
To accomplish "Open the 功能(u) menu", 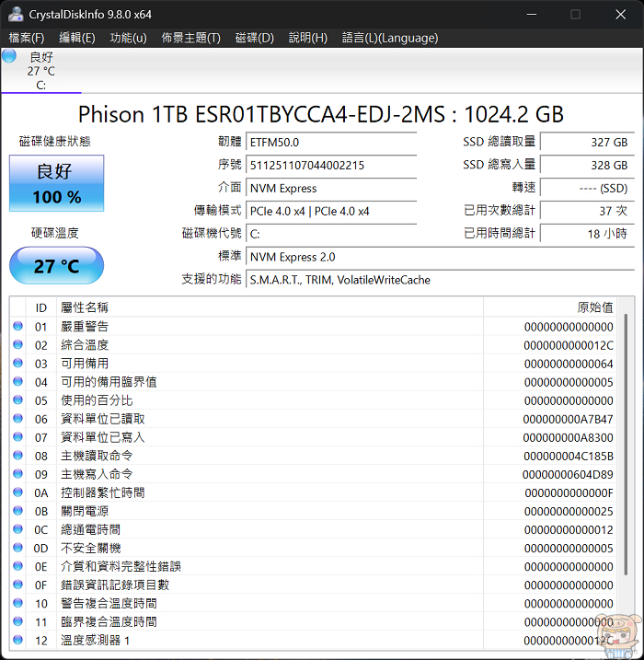I will [128, 38].
